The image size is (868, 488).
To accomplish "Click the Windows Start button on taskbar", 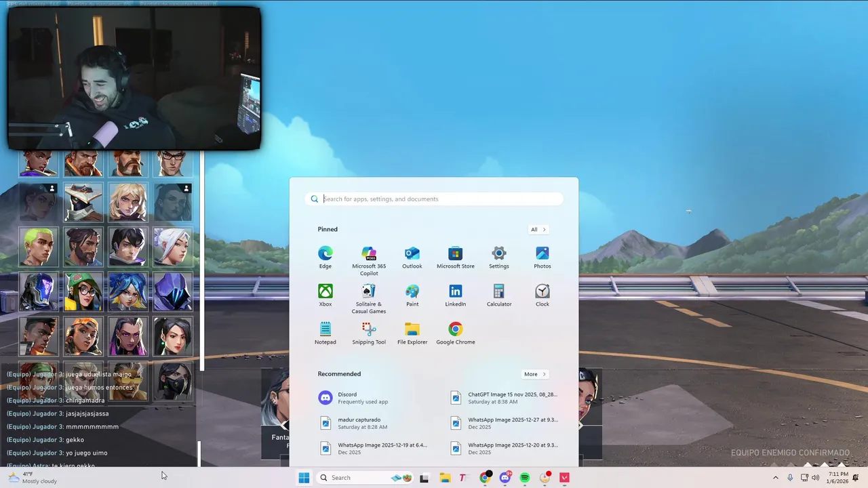I will point(304,478).
